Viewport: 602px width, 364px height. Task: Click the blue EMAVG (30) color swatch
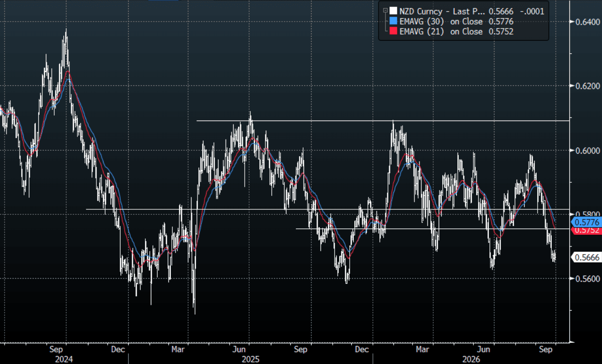coord(393,21)
